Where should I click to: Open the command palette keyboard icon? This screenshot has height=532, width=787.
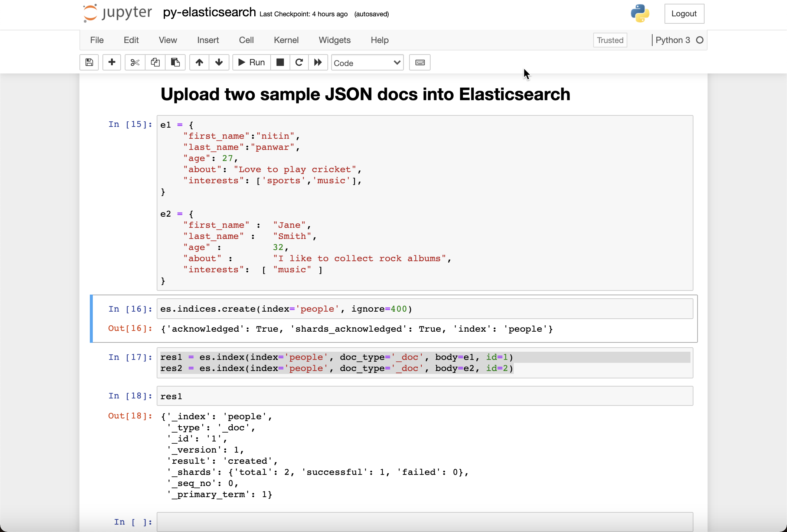(x=419, y=62)
